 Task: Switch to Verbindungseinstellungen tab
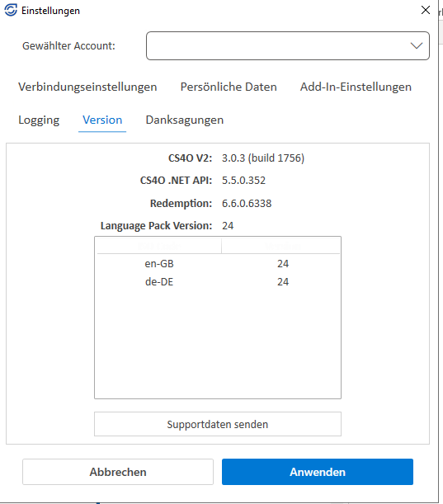[87, 87]
